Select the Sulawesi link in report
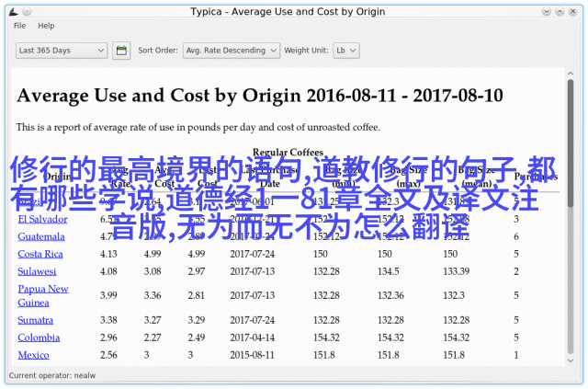 pos(38,271)
